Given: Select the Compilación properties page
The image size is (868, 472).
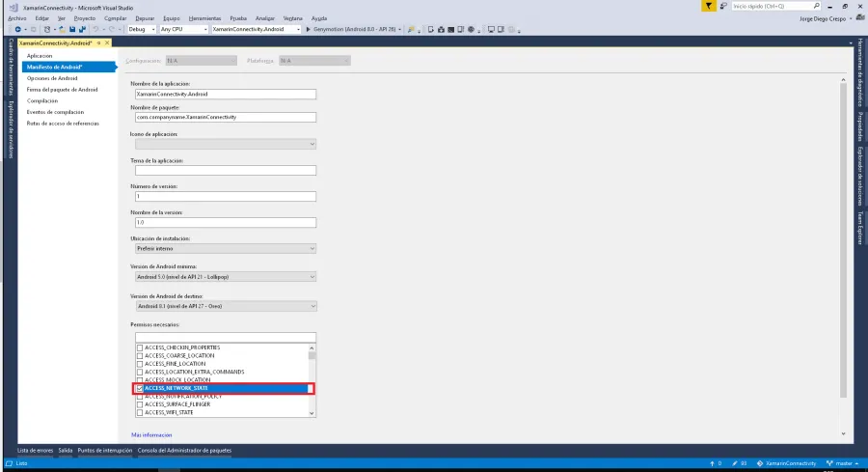Looking at the screenshot, I should point(42,100).
